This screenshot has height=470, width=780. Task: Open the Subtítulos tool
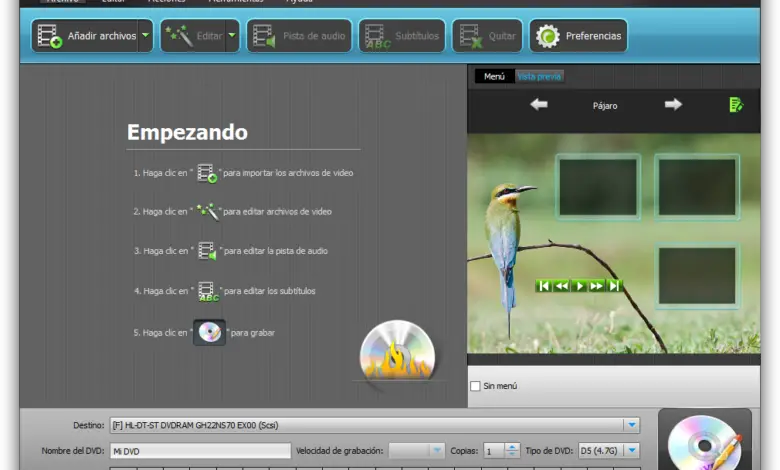click(x=402, y=36)
